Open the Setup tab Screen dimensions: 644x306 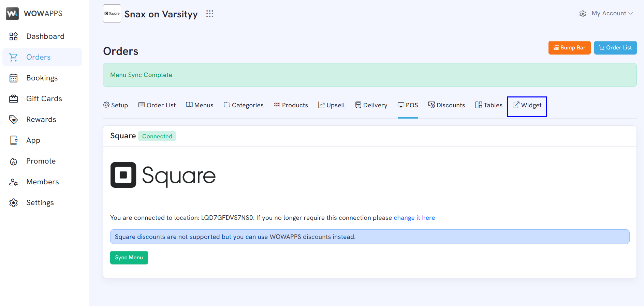pyautogui.click(x=116, y=105)
